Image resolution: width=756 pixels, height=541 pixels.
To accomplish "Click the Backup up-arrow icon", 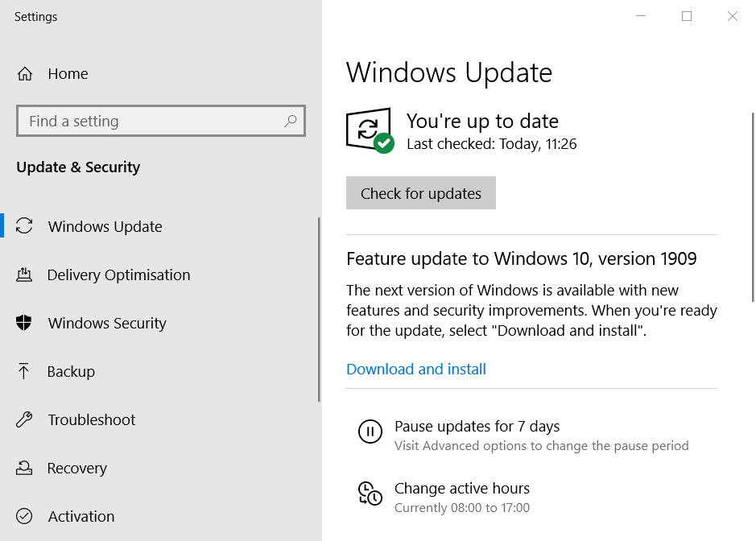I will (x=26, y=371).
